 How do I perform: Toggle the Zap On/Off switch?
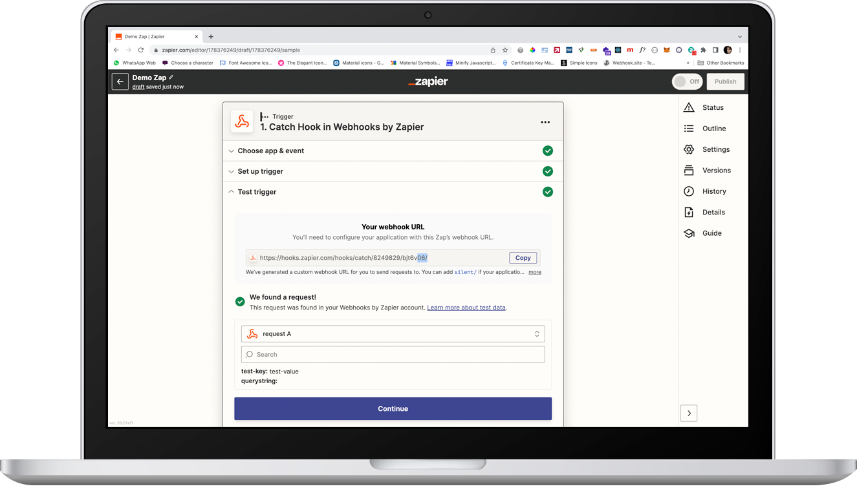click(x=688, y=81)
